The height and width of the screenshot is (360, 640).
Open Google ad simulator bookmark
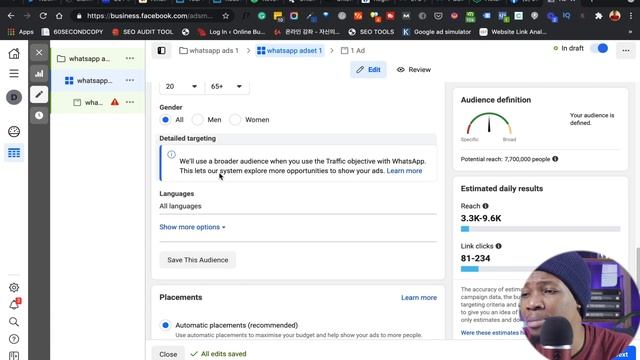tap(436, 32)
